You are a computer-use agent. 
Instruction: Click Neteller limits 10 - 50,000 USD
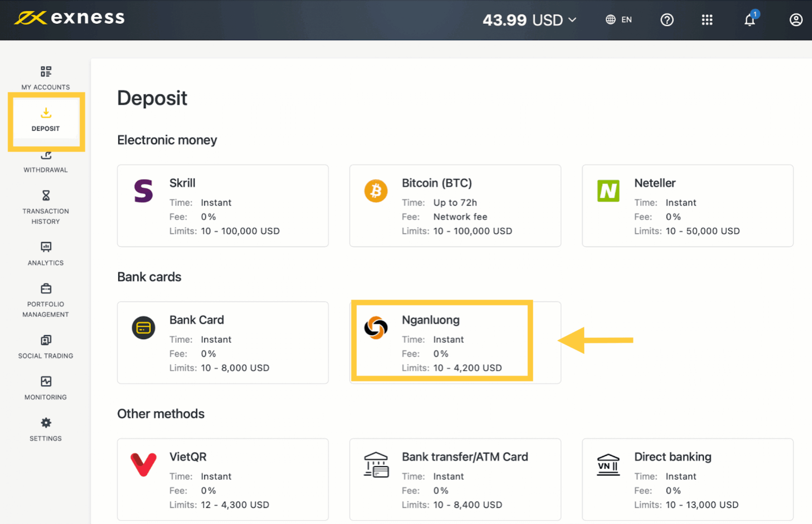click(x=703, y=231)
